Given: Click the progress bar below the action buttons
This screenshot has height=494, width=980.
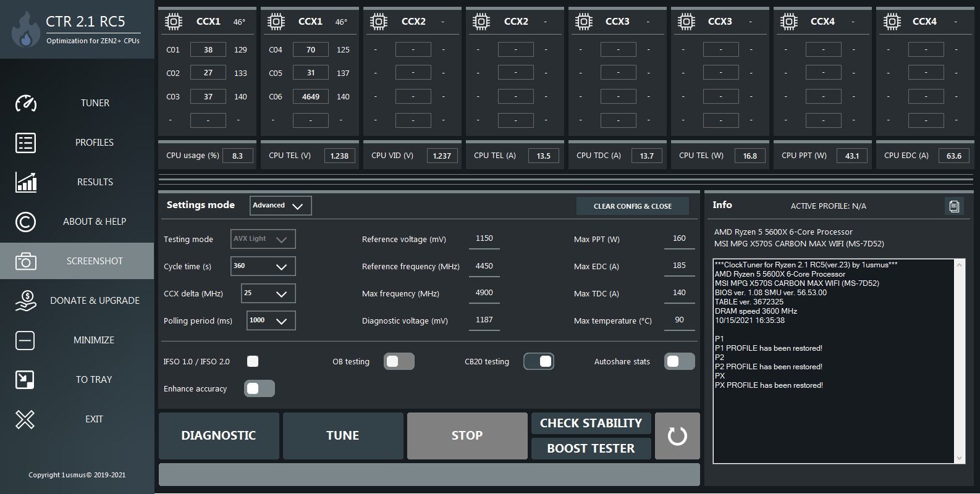Looking at the screenshot, I should click(x=429, y=475).
